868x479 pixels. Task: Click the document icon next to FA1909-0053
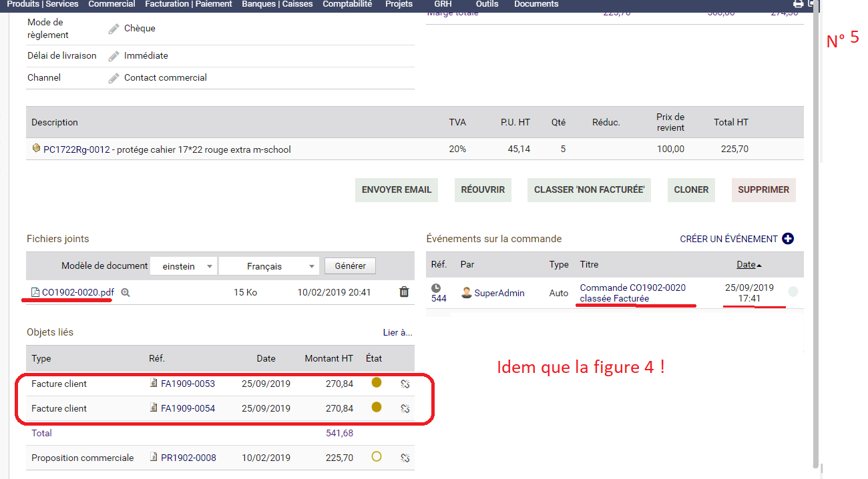[154, 384]
